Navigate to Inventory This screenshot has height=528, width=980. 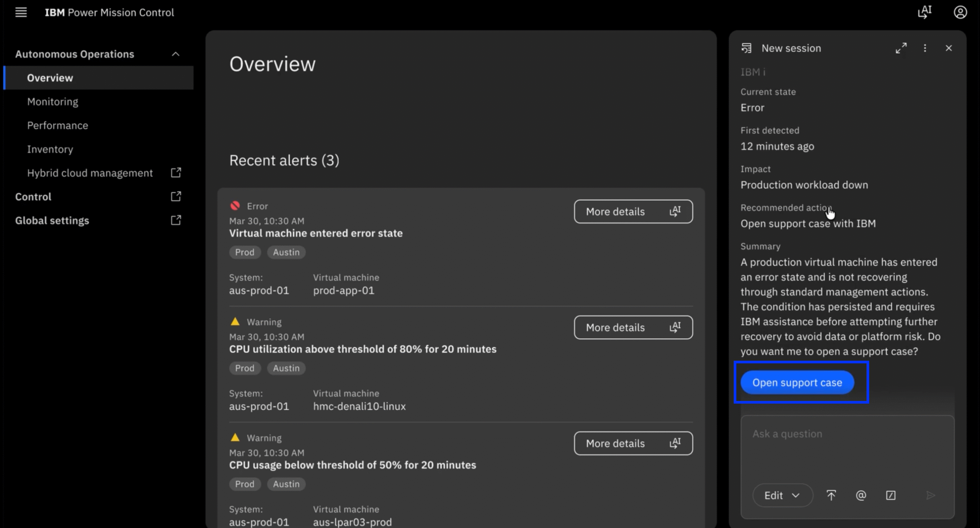click(50, 149)
